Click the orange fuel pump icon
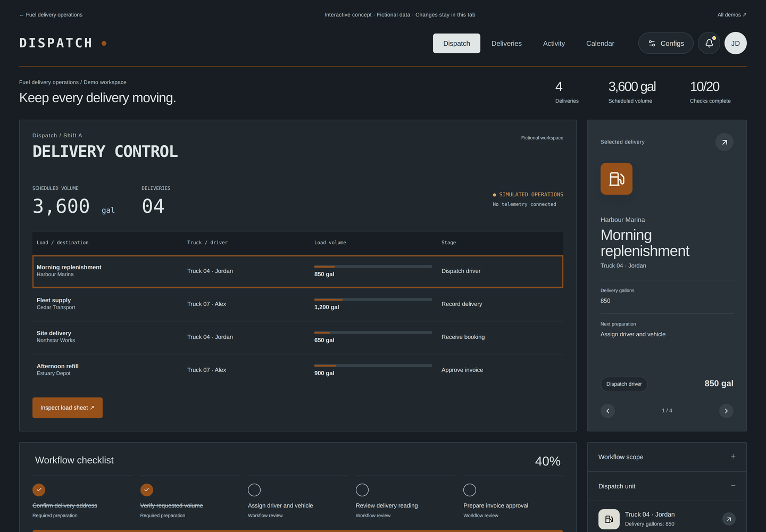The width and height of the screenshot is (766, 532). click(x=617, y=179)
